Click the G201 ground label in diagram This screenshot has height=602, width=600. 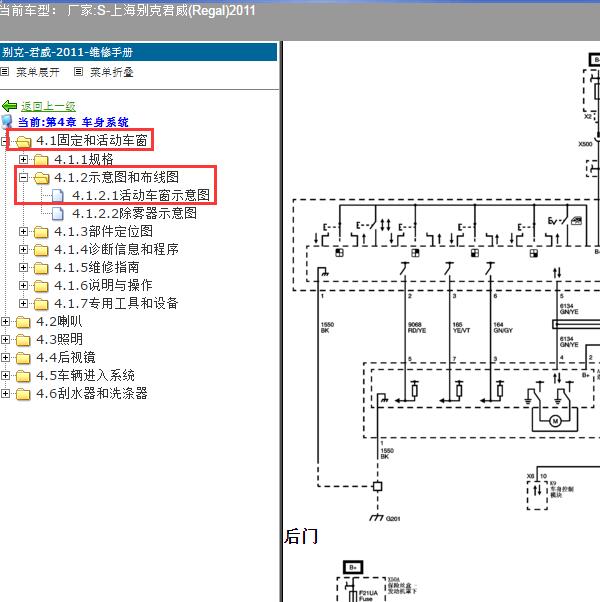393,519
